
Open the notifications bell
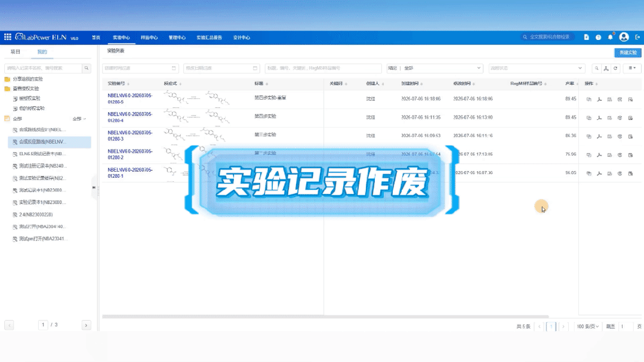tap(611, 37)
